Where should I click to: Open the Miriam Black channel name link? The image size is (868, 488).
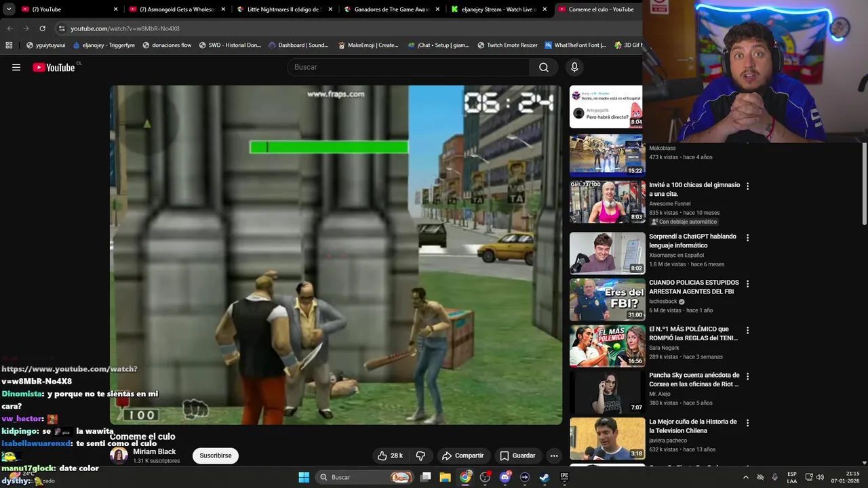click(x=154, y=451)
